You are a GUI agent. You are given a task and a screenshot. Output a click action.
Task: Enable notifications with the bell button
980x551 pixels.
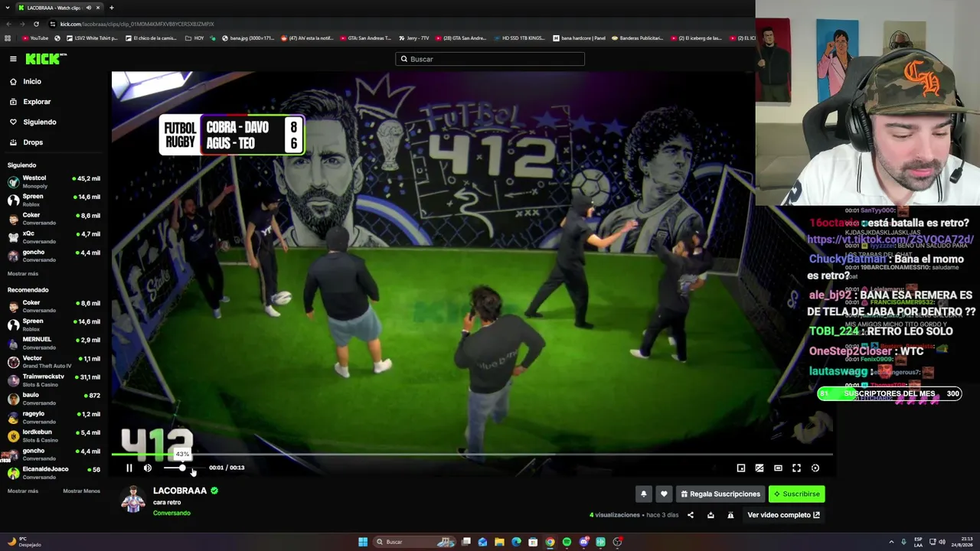644,494
